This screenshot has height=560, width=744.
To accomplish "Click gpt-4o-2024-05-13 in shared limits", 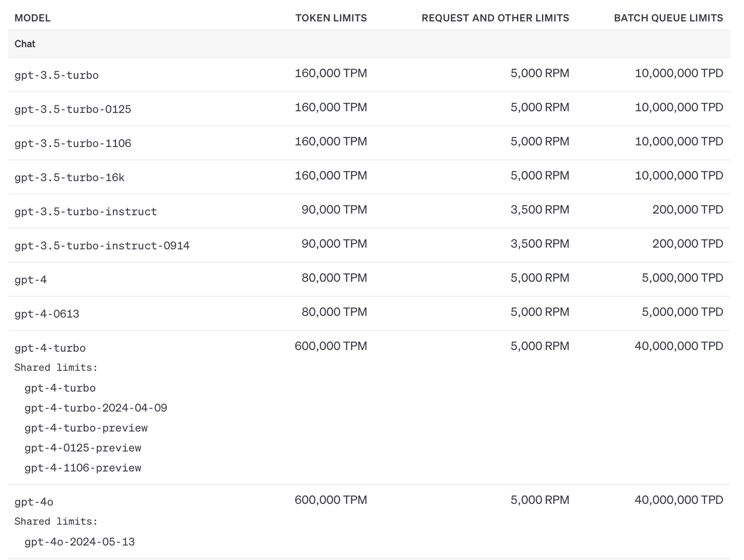I will (80, 542).
